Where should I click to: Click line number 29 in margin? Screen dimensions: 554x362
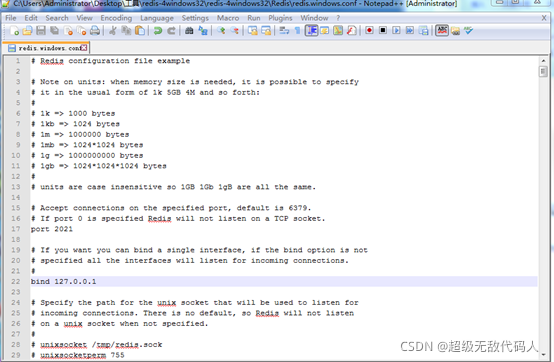pos(16,355)
